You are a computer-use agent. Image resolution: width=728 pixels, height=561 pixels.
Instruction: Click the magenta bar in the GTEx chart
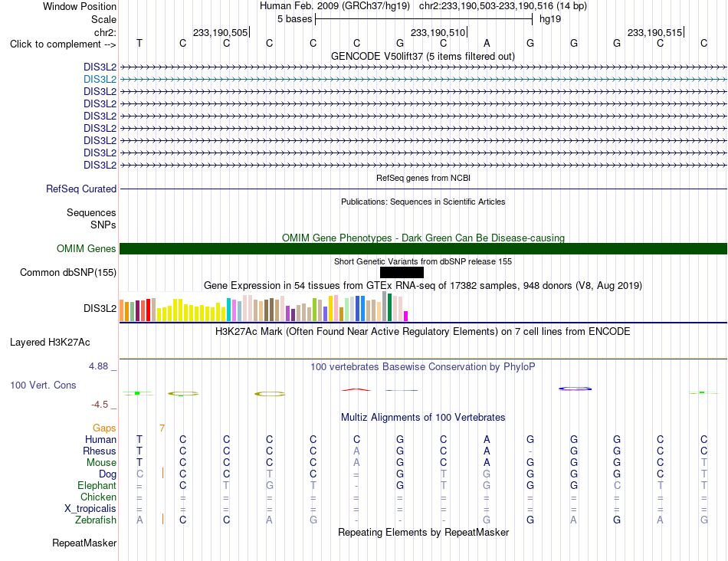coord(406,317)
